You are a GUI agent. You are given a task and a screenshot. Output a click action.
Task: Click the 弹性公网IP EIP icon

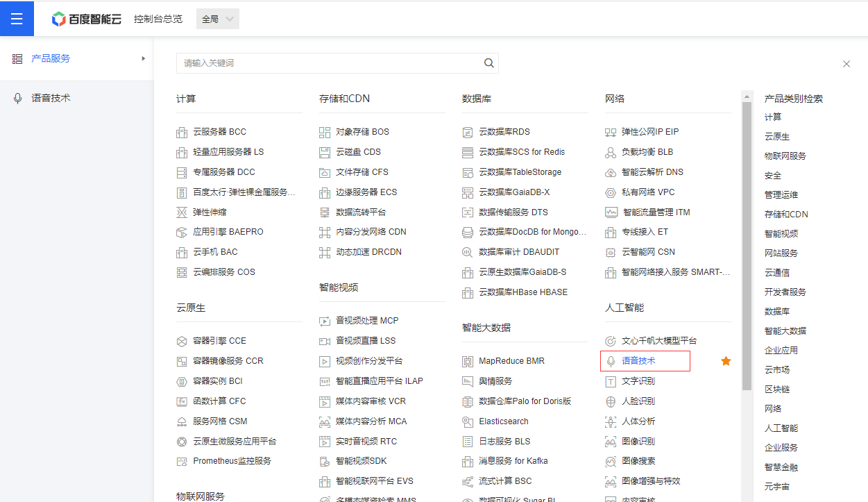611,132
